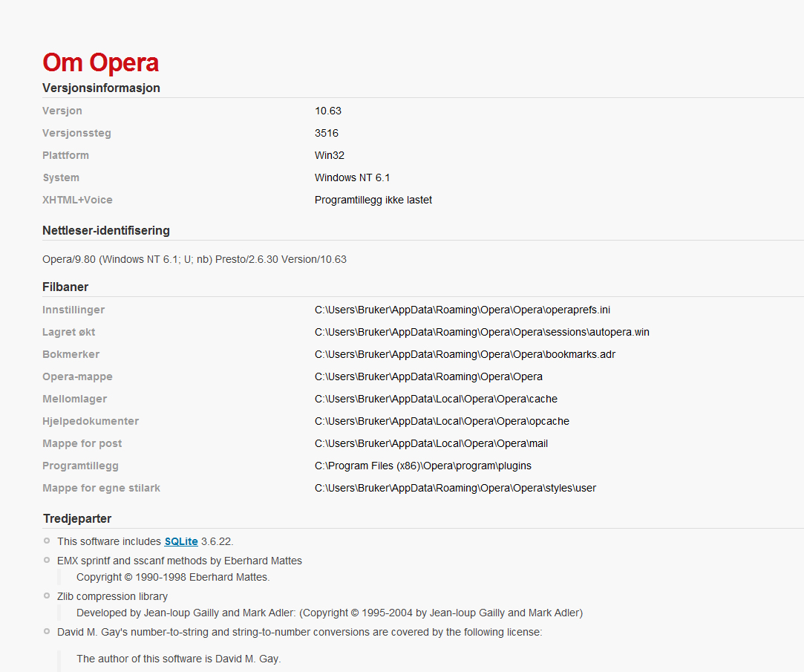This screenshot has width=804, height=672.
Task: Click David M. Gay's conversions license line
Action: (x=299, y=632)
